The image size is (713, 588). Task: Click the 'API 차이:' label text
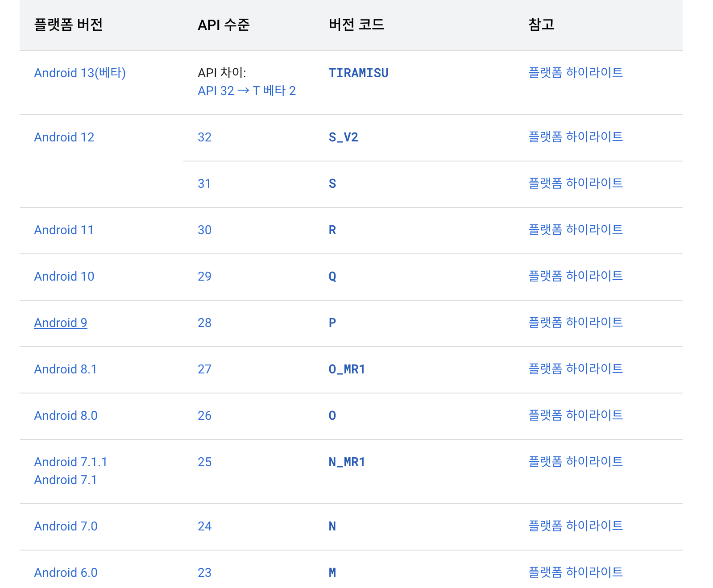pyautogui.click(x=222, y=73)
